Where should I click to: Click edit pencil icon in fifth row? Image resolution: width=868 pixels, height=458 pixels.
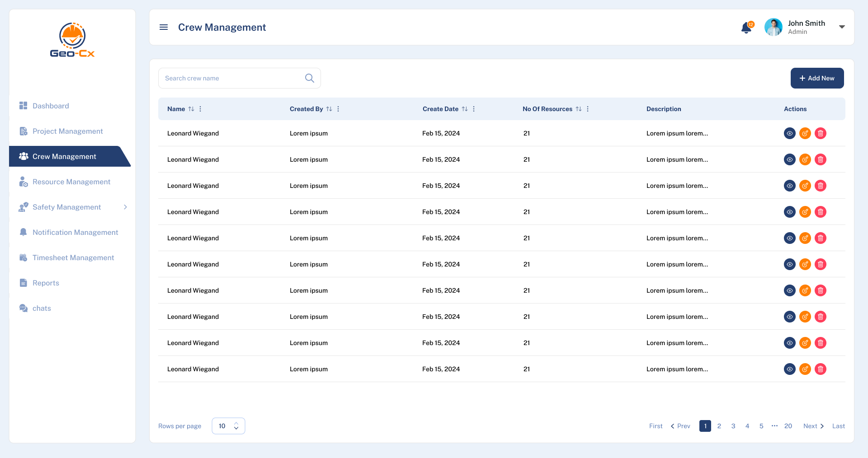805,238
